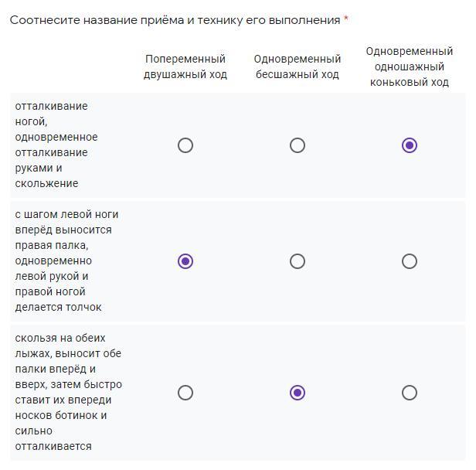Click the Одновременный одношажный коньковый ход column header

[x=410, y=66]
